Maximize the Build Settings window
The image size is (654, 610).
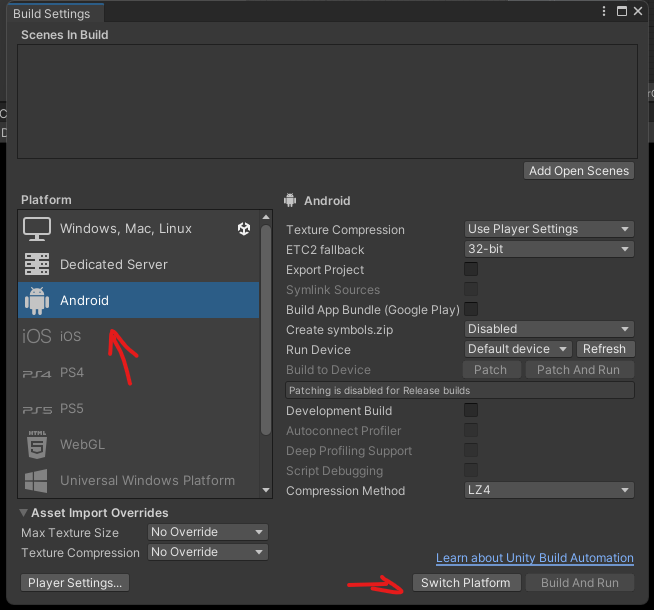(621, 11)
